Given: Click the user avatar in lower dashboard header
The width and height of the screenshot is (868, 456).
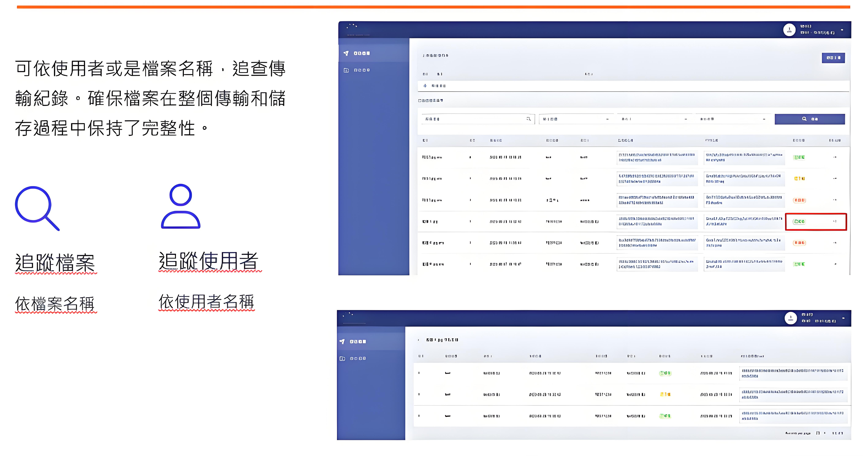Looking at the screenshot, I should pos(790,318).
